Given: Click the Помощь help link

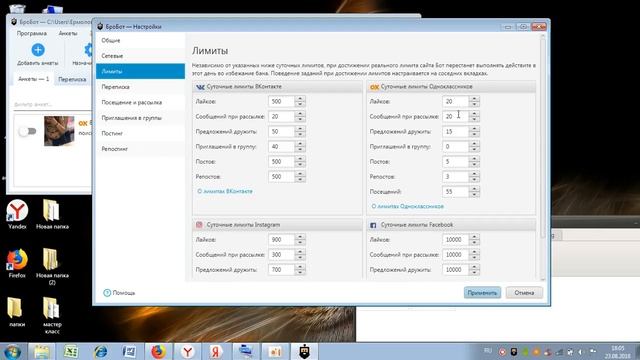Looking at the screenshot, I should (x=119, y=293).
